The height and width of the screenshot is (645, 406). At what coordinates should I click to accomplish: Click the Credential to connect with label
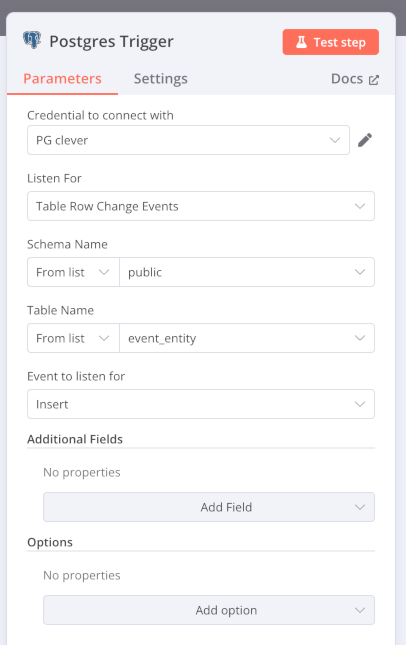(x=100, y=115)
